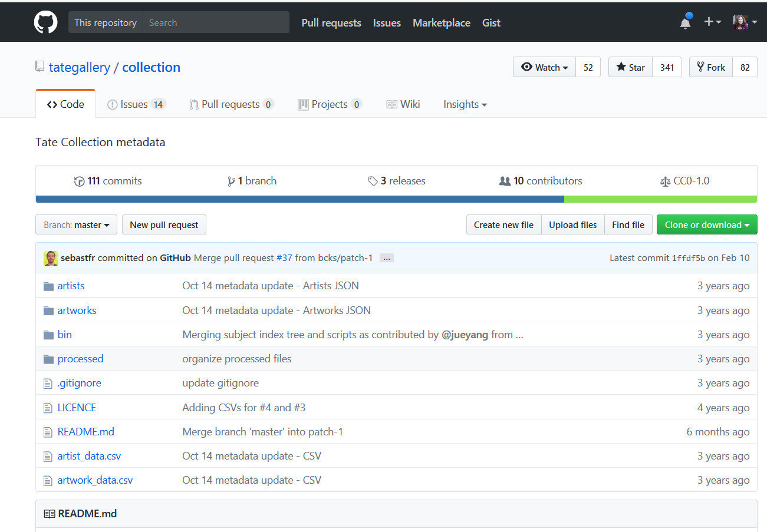Click file icon for .gitignore

[x=48, y=384]
